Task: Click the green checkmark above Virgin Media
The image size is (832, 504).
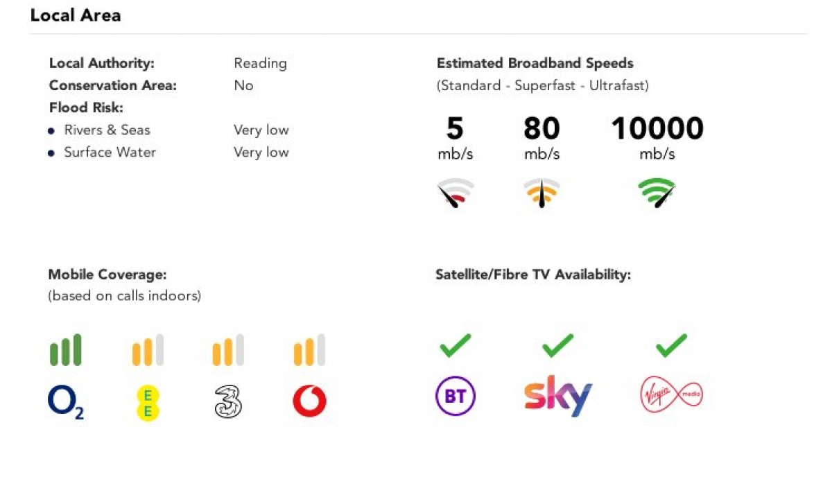Action: pyautogui.click(x=671, y=345)
